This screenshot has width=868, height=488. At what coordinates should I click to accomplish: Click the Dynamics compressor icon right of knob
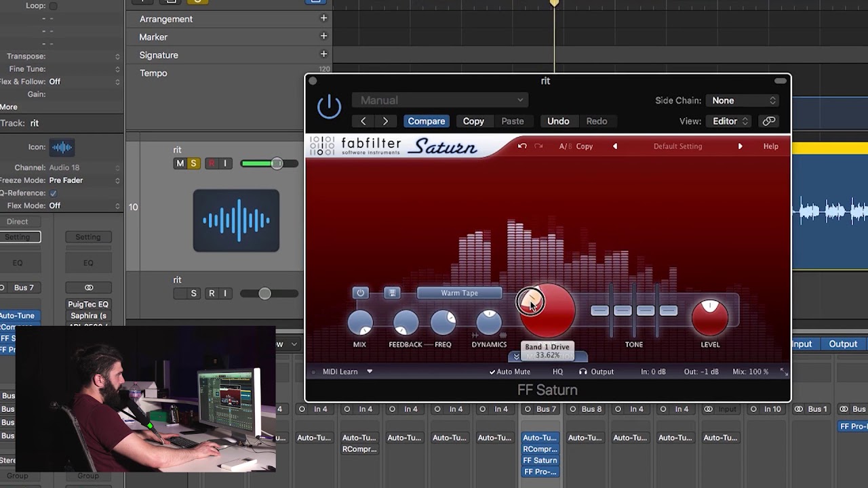click(503, 335)
